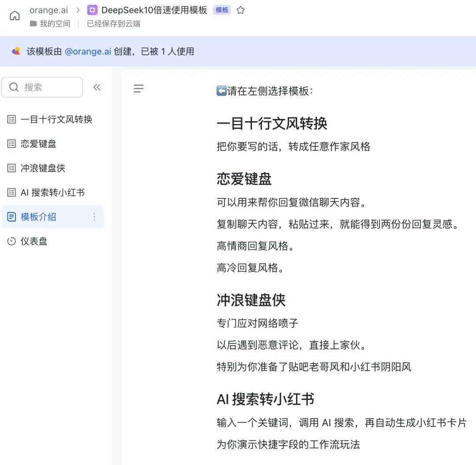Click the table icon beside 一目十行文风转换
Screen dimensions: 476x465
(11, 119)
